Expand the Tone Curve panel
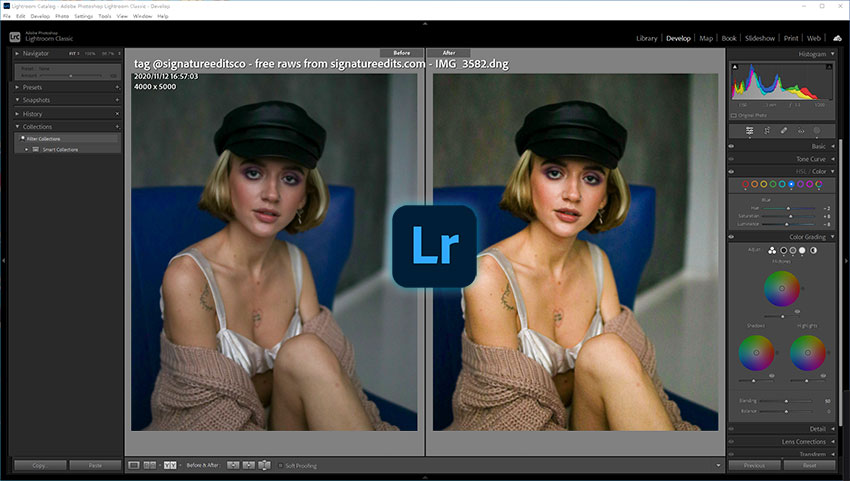850x481 pixels. [833, 159]
